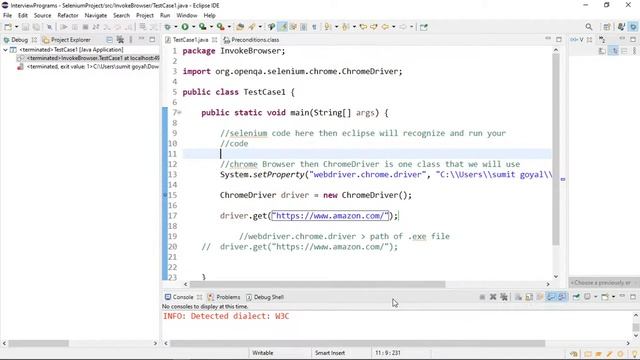Screen dimensions: 640x360
Task: Open the Run menu
Action: pyautogui.click(x=165, y=16)
